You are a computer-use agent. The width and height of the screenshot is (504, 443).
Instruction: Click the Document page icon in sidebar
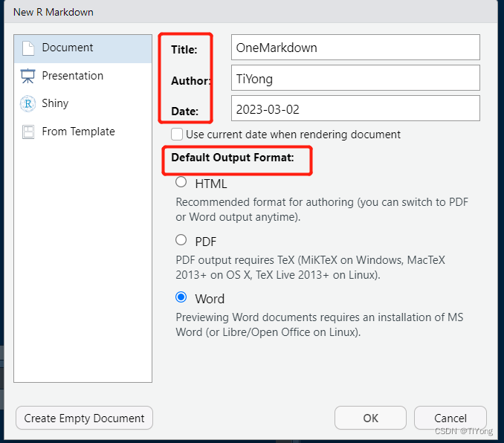(x=28, y=48)
